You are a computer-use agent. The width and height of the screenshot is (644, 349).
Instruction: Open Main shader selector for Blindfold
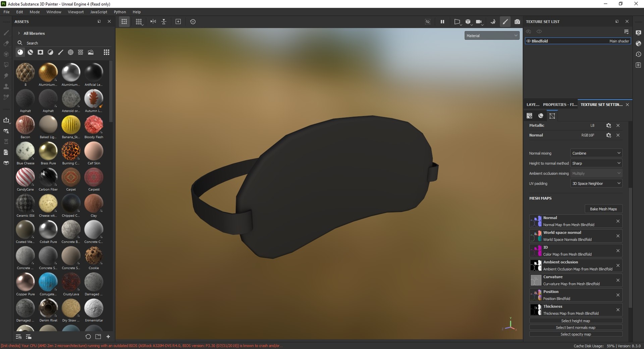(619, 41)
